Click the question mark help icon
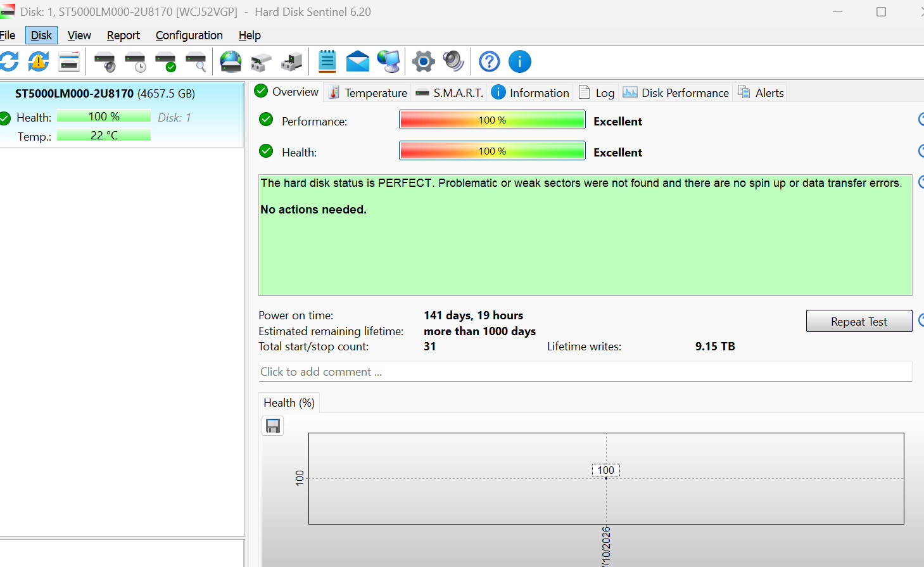 (x=490, y=61)
